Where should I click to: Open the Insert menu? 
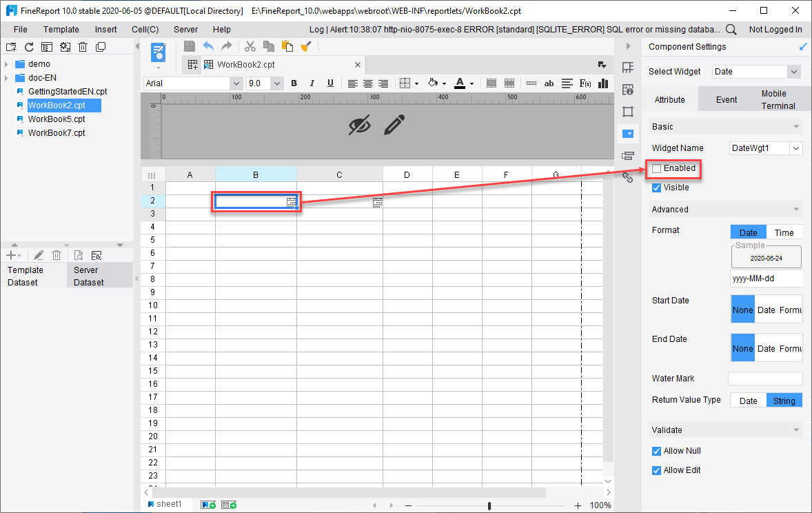tap(105, 30)
